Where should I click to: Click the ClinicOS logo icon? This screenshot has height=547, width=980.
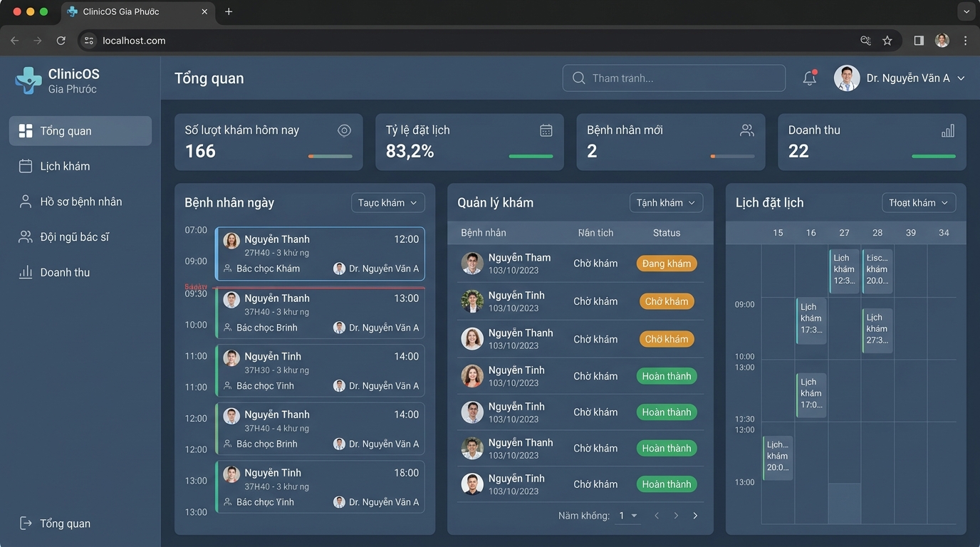[28, 80]
